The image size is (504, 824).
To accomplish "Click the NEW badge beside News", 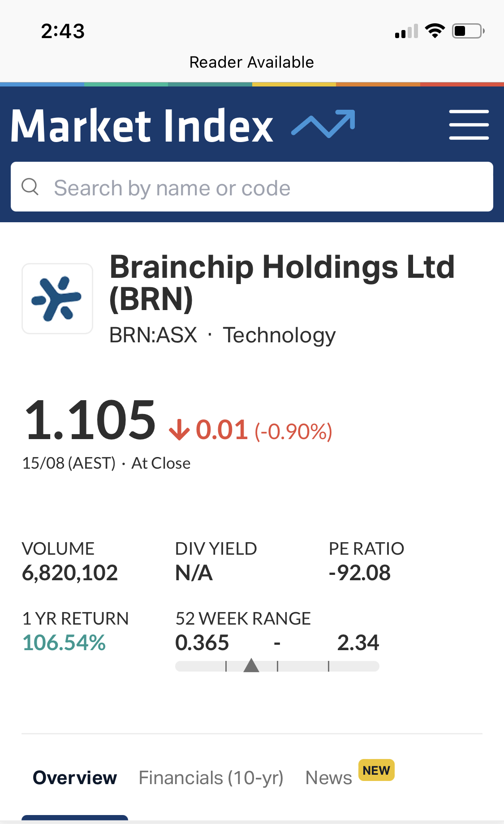I will [x=376, y=770].
